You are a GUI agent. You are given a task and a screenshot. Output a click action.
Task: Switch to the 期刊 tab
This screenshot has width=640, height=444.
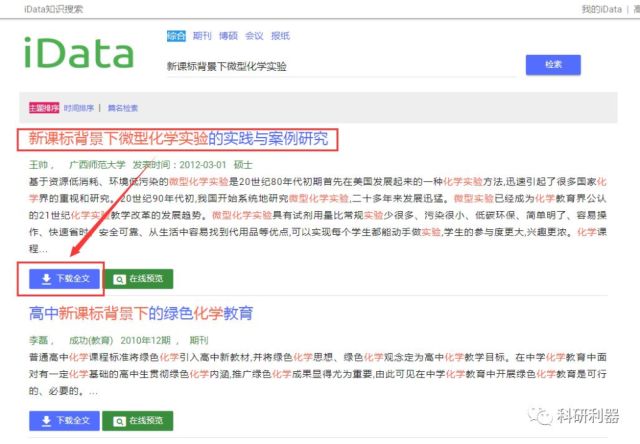pos(202,36)
